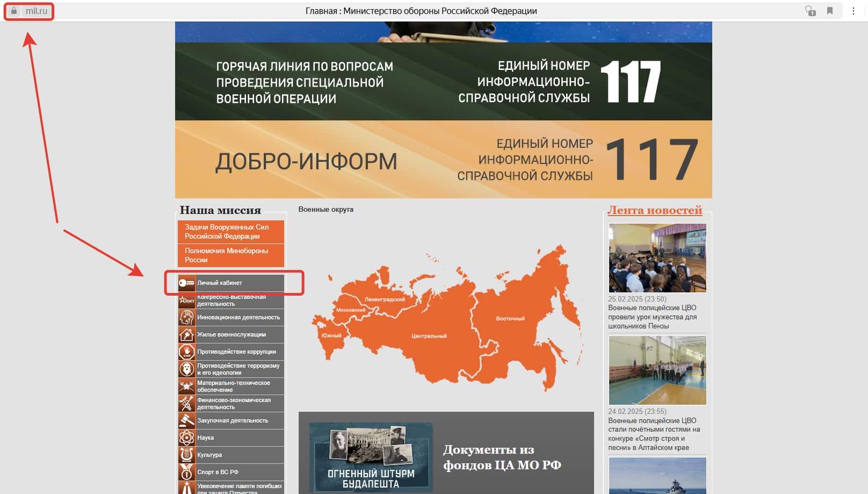Click the gavel icon for Закупочная деятельность
Image resolution: width=868 pixels, height=494 pixels.
coord(186,420)
